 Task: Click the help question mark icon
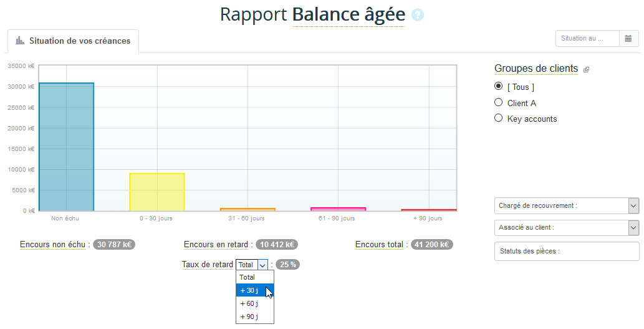(418, 15)
